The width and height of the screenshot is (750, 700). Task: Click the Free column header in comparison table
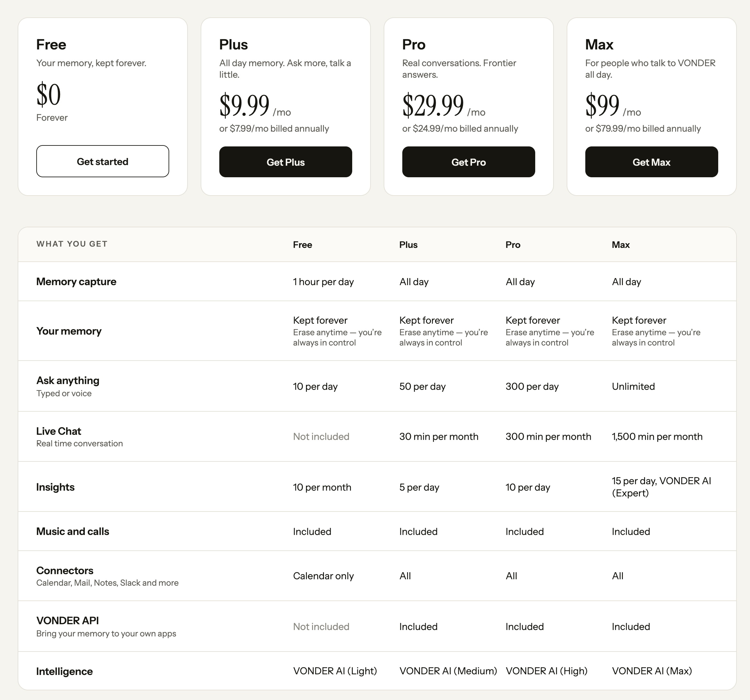pos(302,245)
